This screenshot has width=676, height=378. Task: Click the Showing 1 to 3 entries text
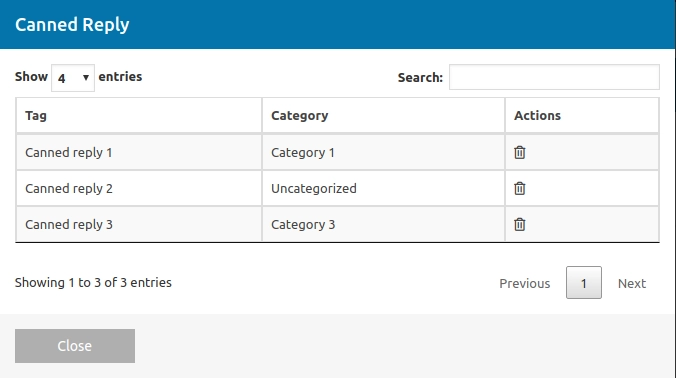(x=93, y=283)
